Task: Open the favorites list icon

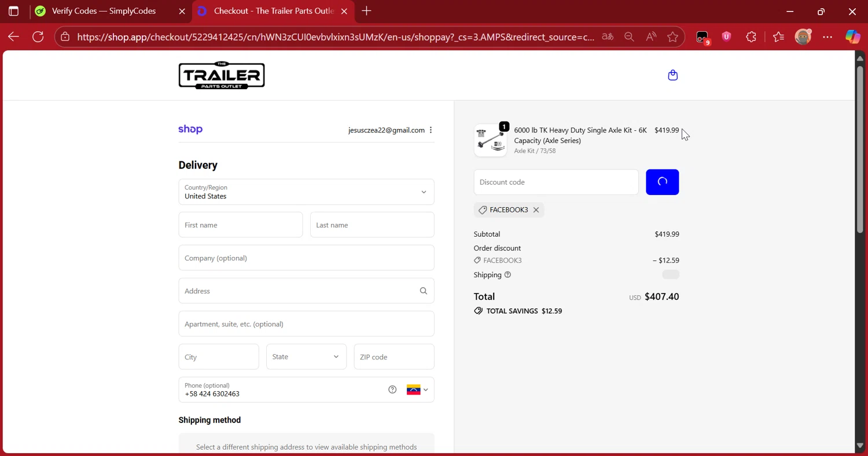Action: point(778,37)
